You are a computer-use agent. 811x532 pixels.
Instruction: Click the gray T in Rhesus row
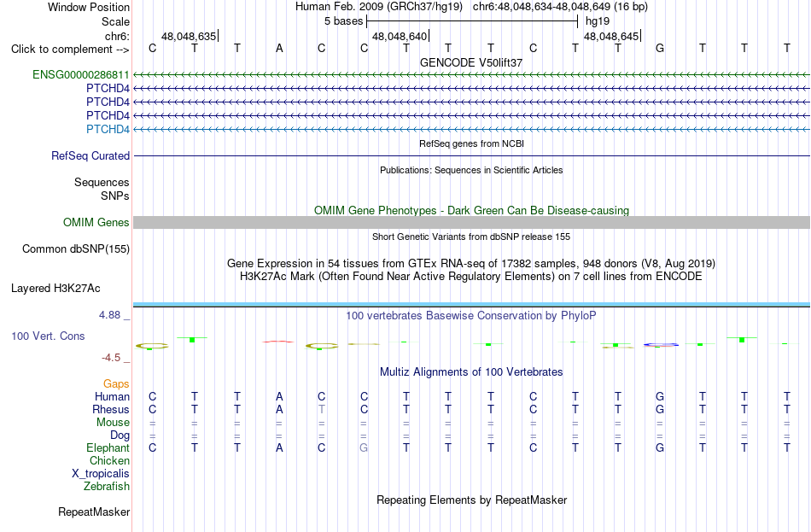click(322, 409)
